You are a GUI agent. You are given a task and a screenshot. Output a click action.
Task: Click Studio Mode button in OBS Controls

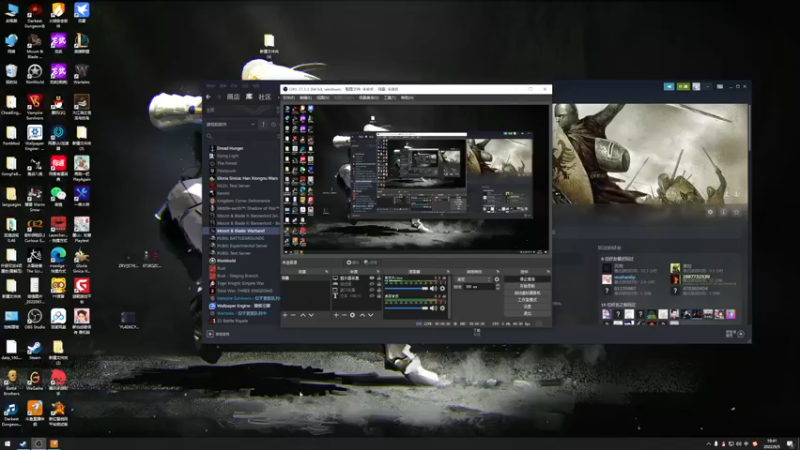[x=527, y=299]
